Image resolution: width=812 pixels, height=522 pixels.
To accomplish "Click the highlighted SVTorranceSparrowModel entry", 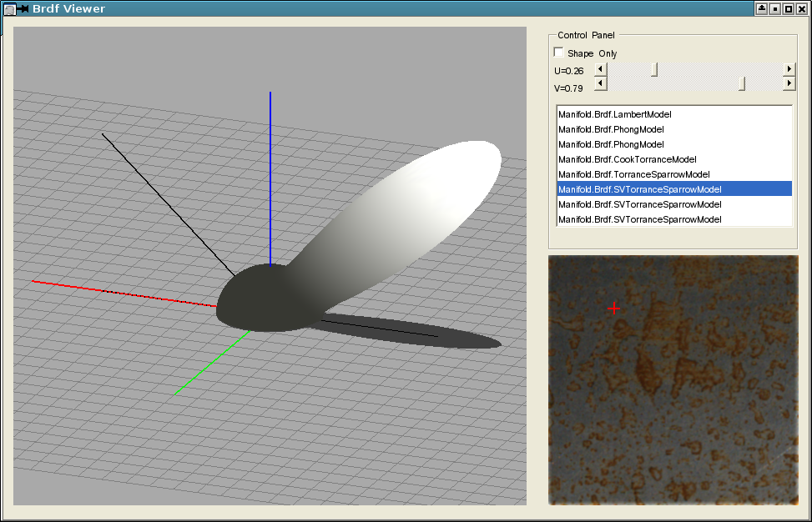I will [x=674, y=189].
